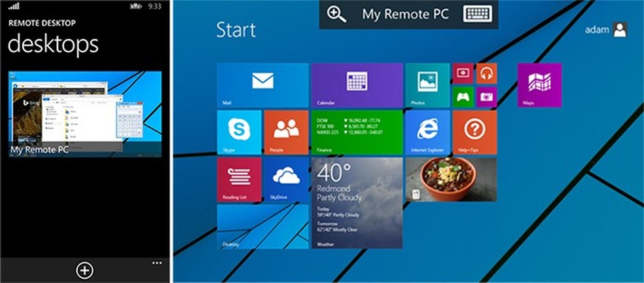Launch the Video tile

463,73
